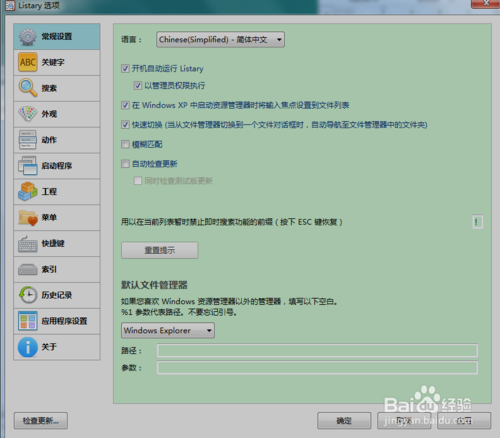Click the Listary title bar icon
Screen dimensions: 500x438
10,5
